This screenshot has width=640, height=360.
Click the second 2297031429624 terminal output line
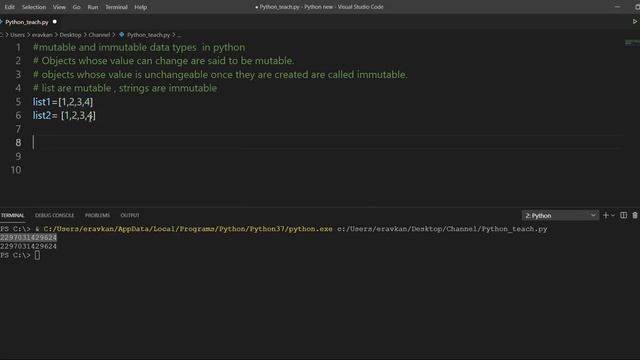[x=29, y=247]
